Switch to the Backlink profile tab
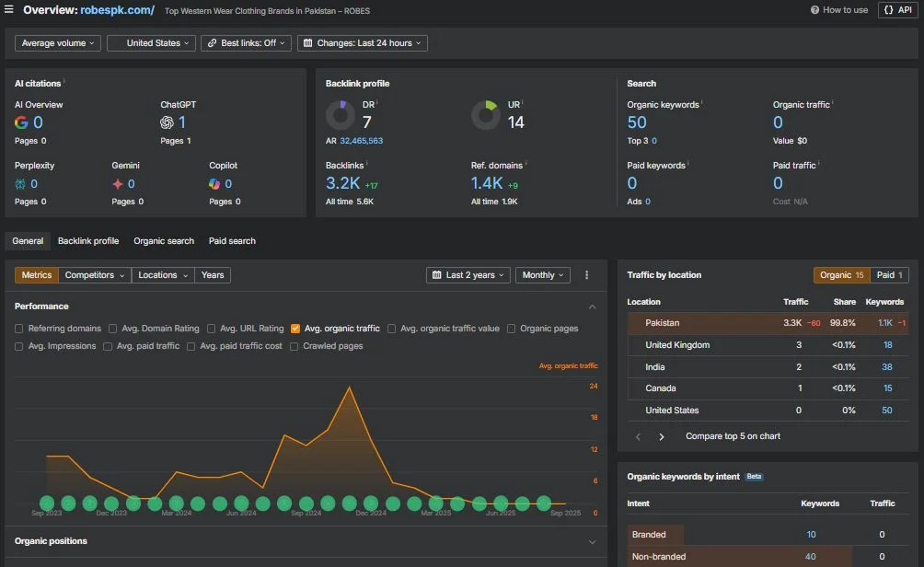 coord(88,241)
